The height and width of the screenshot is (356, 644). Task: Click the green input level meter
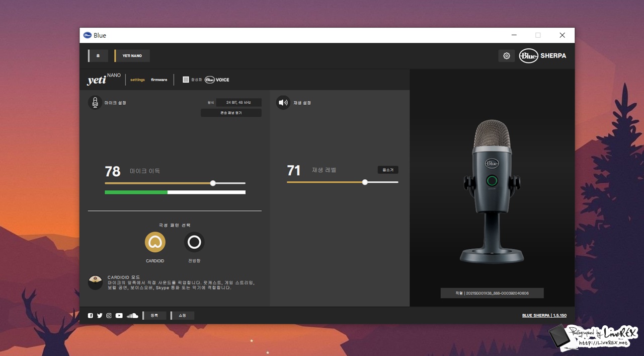pyautogui.click(x=175, y=192)
